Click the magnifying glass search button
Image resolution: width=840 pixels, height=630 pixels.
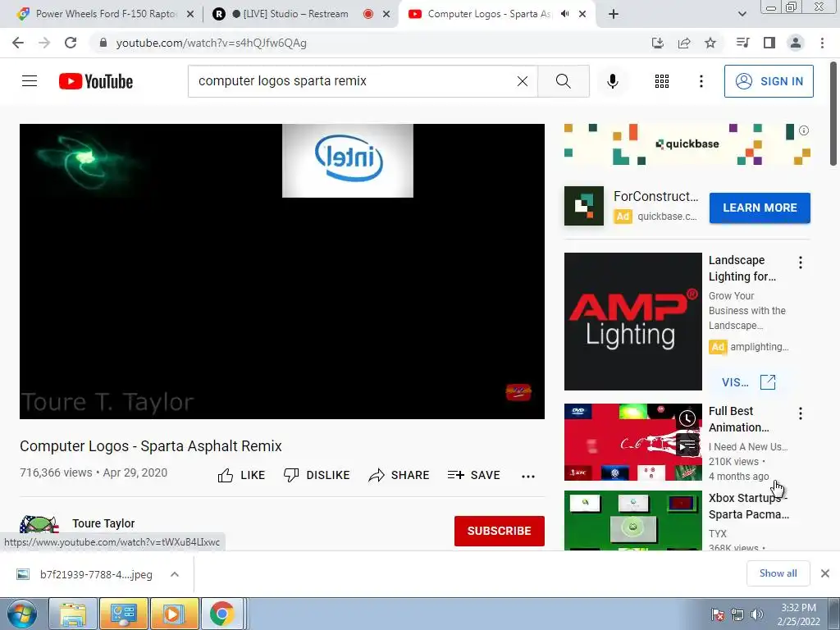click(x=563, y=81)
